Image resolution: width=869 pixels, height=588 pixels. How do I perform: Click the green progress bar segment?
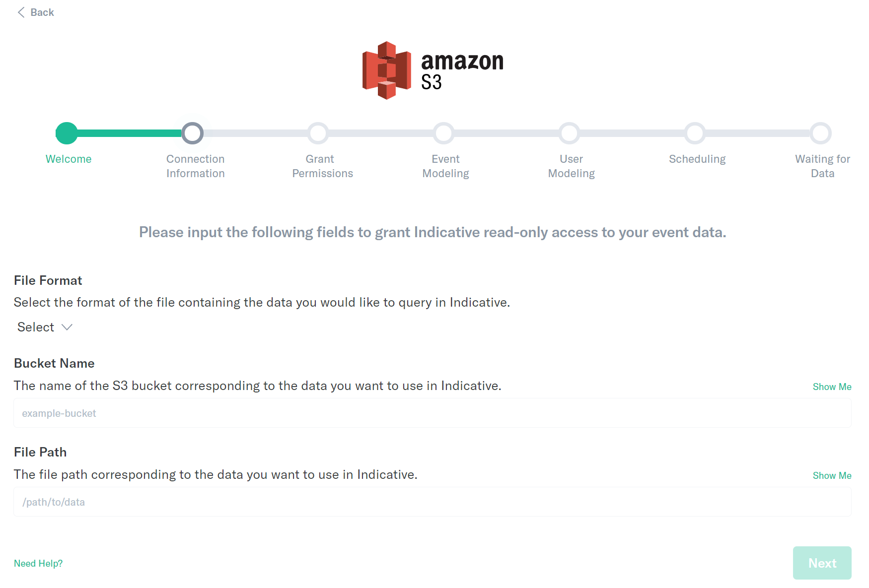[x=129, y=133]
